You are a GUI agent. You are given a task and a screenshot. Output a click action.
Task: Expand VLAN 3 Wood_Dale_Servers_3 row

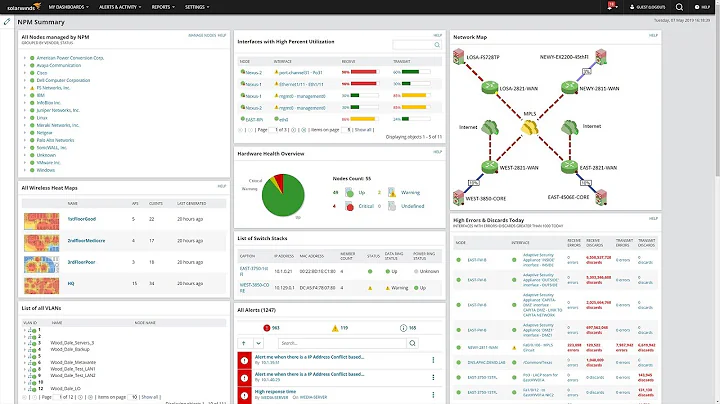(x=25, y=343)
